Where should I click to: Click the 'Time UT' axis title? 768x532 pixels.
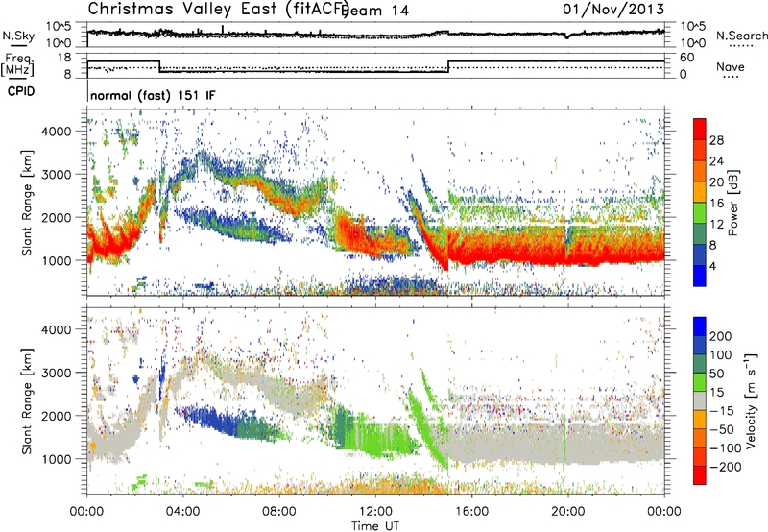point(375,526)
